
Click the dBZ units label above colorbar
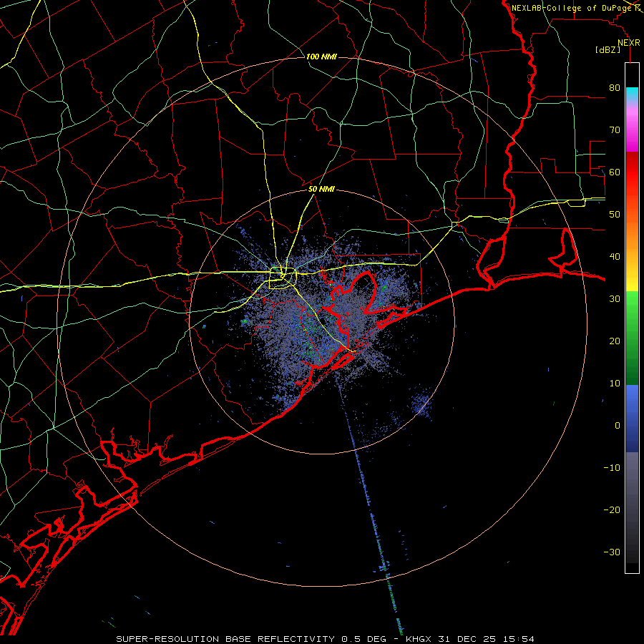608,49
